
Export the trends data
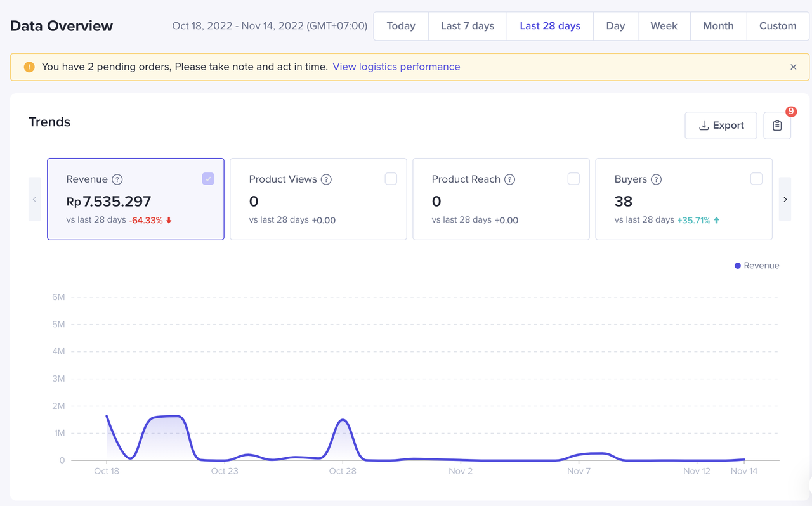tap(721, 126)
